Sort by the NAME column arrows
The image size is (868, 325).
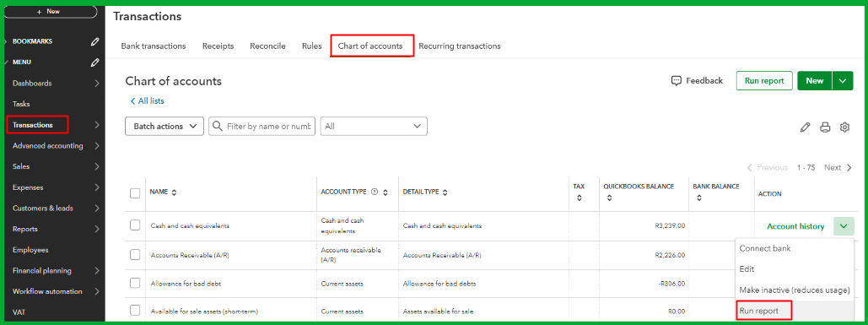[x=175, y=192]
